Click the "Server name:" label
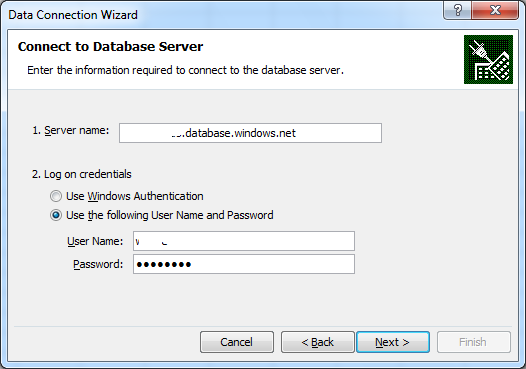This screenshot has width=526, height=369. pos(71,130)
